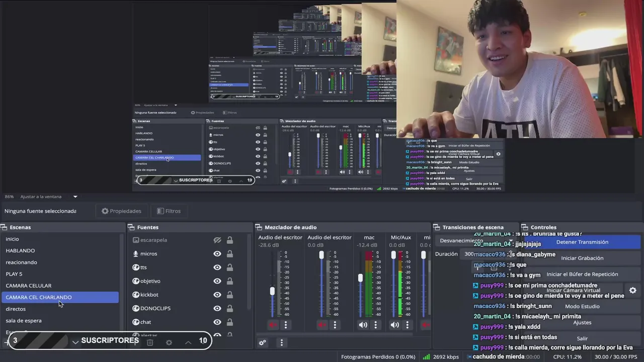Hide the tts source

click(x=217, y=267)
